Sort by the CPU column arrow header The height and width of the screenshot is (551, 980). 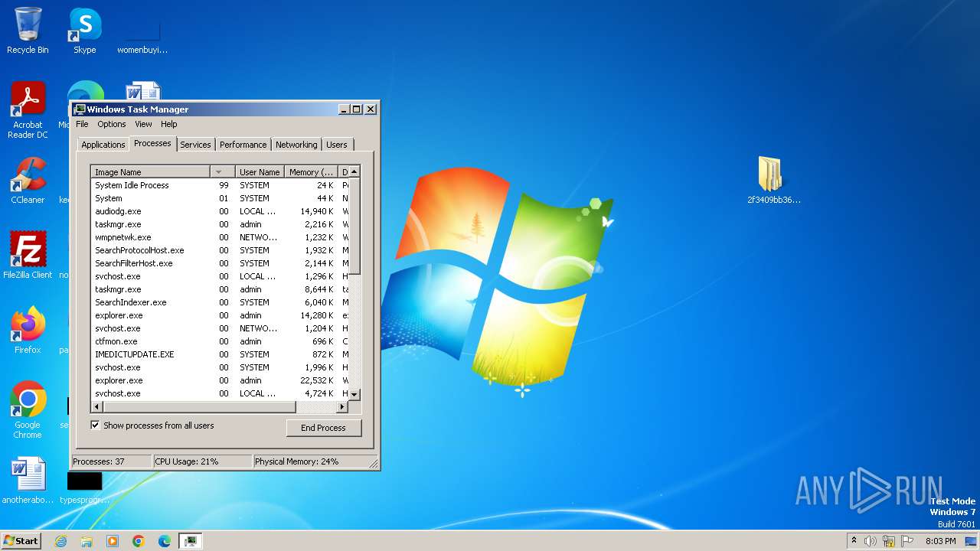(221, 172)
